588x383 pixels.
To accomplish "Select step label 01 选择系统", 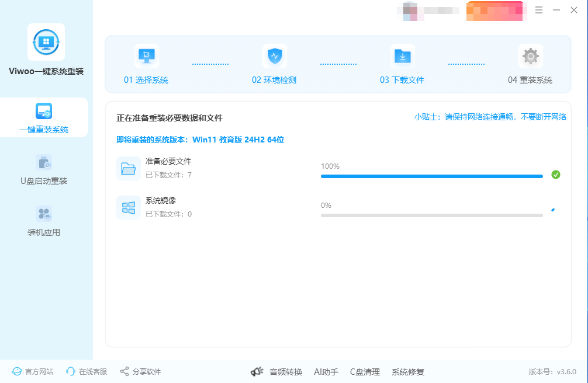I will 146,80.
